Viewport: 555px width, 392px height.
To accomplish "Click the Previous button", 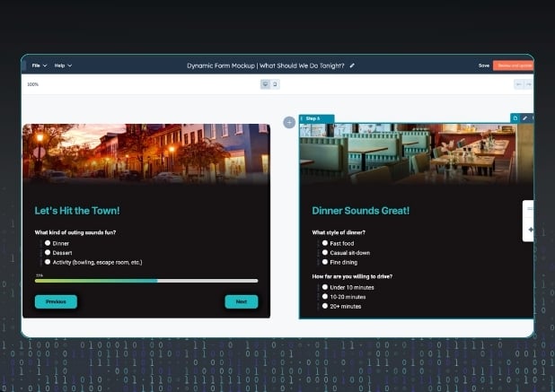I will tap(56, 301).
